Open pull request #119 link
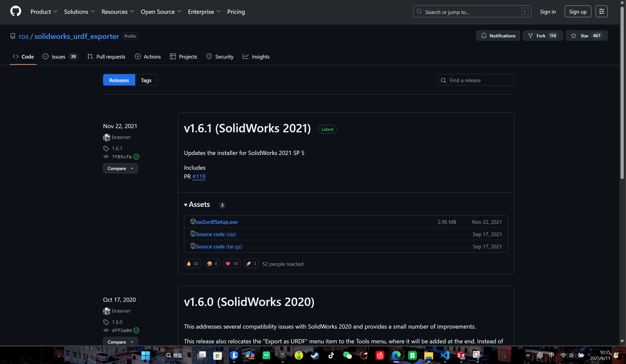The width and height of the screenshot is (626, 364). coord(199,176)
